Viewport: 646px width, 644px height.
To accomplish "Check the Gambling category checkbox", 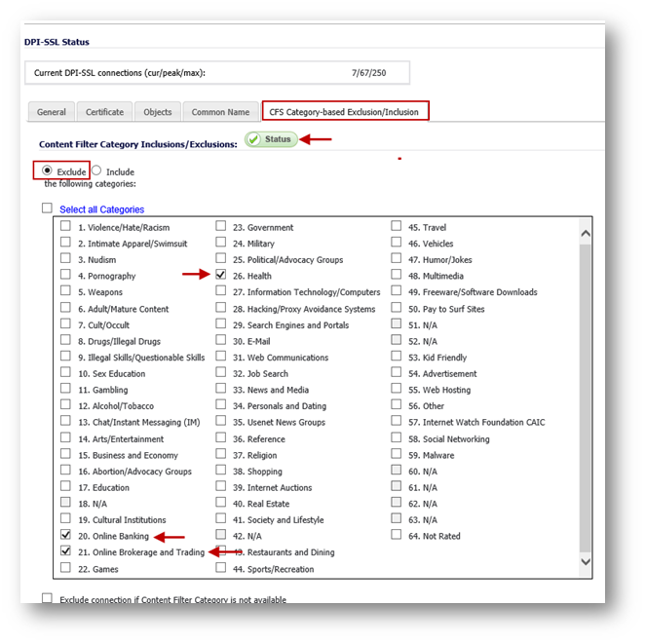I will pos(65,389).
